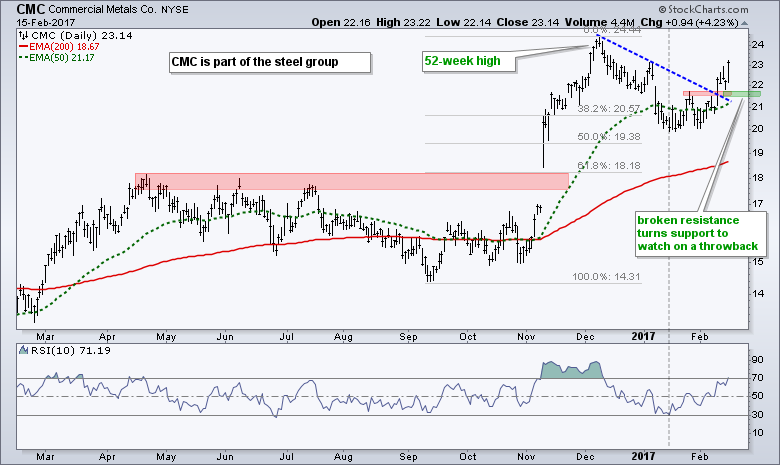Image resolution: width=780 pixels, height=465 pixels.
Task: Click the Nov label below the RSI panel
Action: [526, 457]
